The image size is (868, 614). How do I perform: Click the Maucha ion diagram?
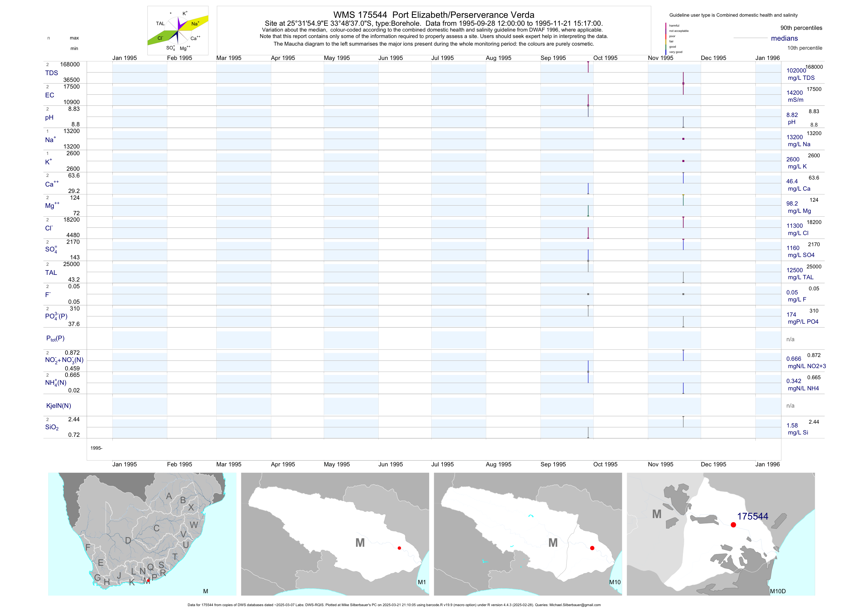pos(178,31)
